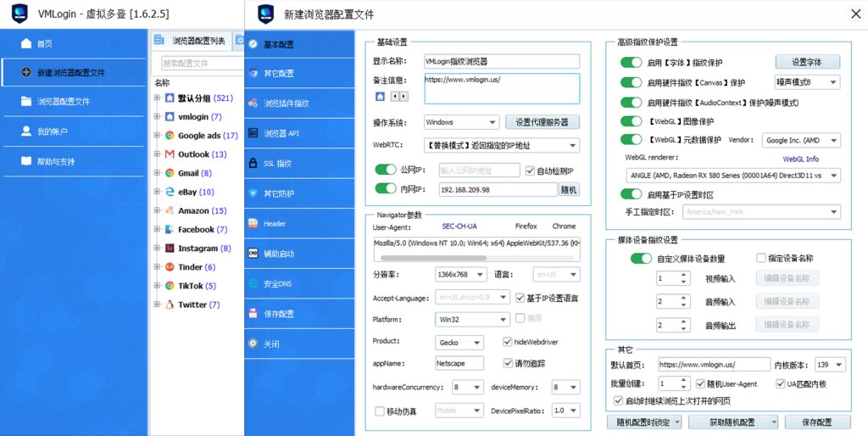This screenshot has height=436, width=868.
Task: Open the Canvas 噪声模式B dropdown
Action: coord(807,82)
